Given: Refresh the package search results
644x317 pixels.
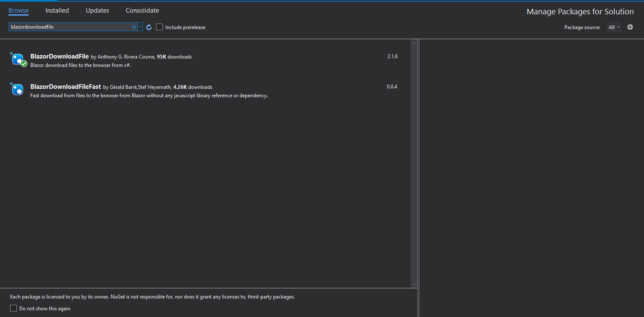Looking at the screenshot, I should 149,27.
